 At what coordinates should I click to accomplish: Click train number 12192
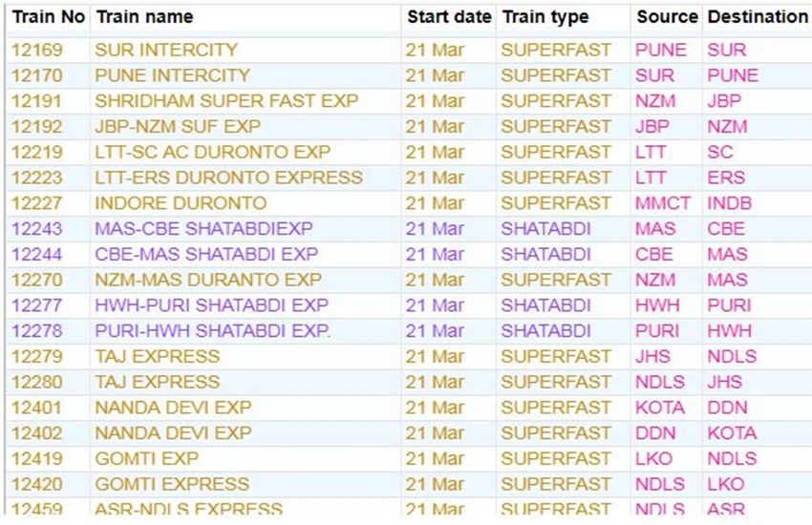tap(37, 127)
